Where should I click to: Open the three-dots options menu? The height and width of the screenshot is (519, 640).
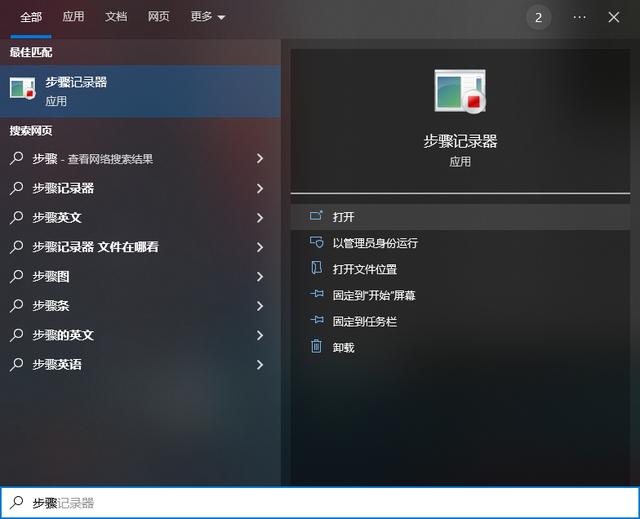579,17
